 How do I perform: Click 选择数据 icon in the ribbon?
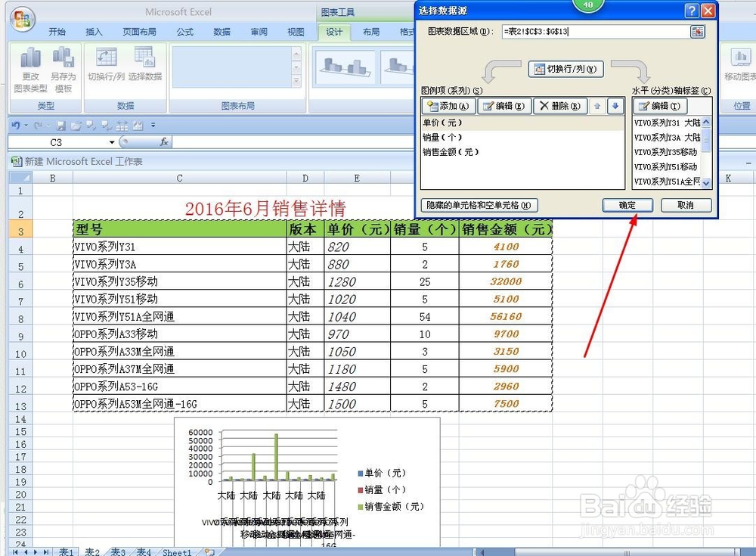click(x=145, y=64)
